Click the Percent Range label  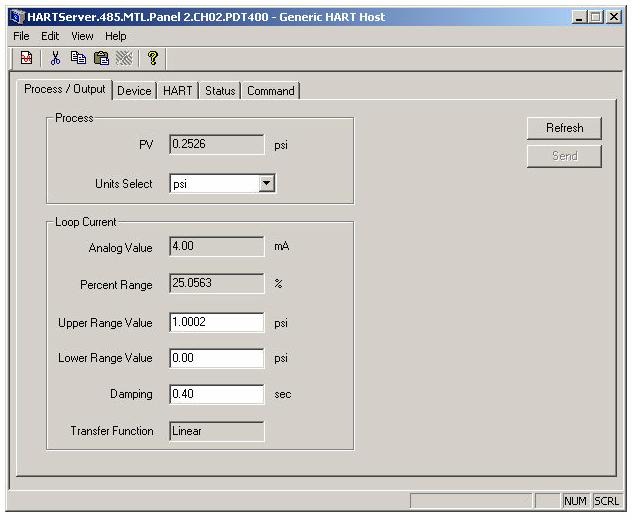pyautogui.click(x=116, y=285)
